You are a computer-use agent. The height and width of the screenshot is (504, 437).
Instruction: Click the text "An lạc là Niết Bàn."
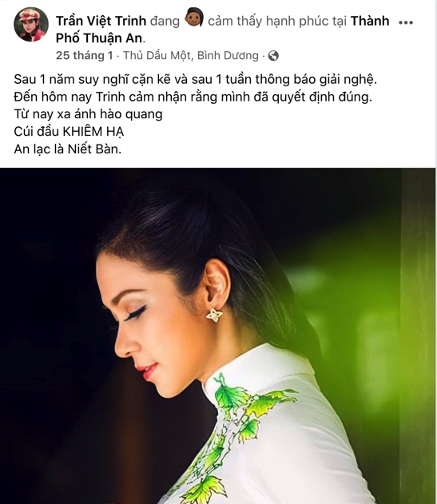[68, 149]
